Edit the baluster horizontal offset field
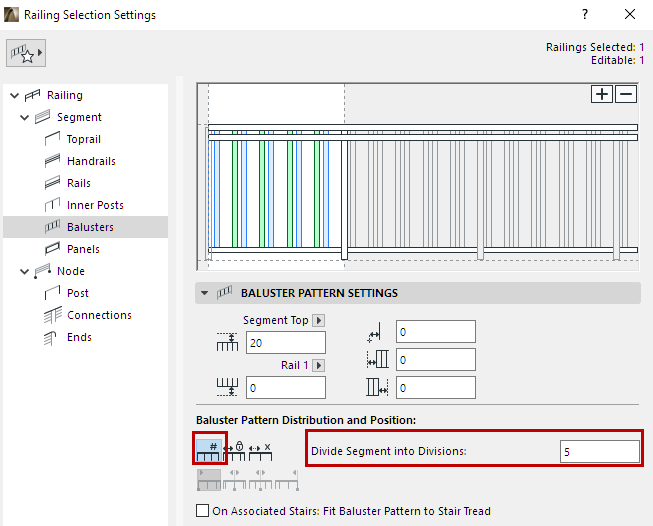Screen dimensions: 653x526 coord(436,332)
